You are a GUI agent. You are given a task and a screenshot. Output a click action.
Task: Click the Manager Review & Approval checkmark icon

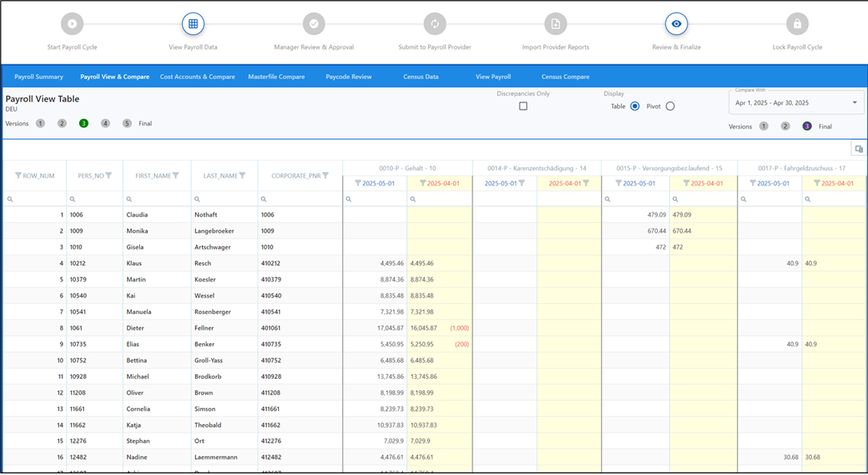(x=314, y=23)
